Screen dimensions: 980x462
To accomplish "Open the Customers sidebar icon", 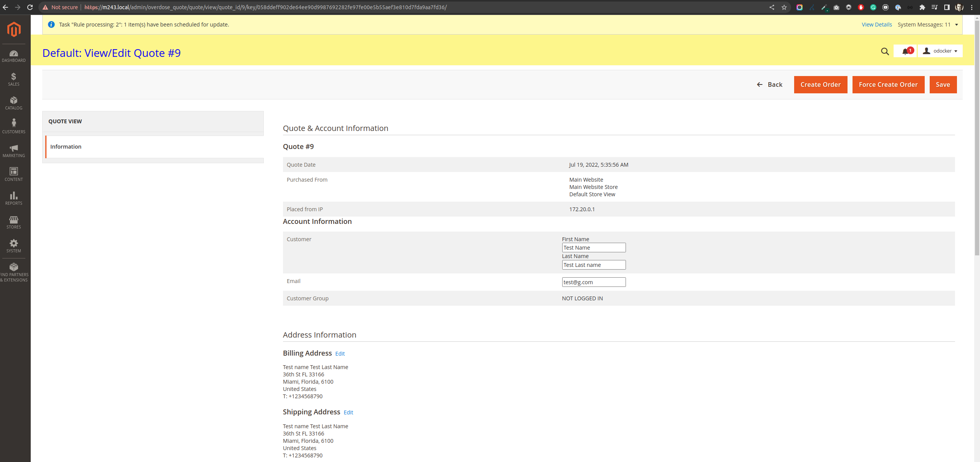I will pyautogui.click(x=14, y=126).
